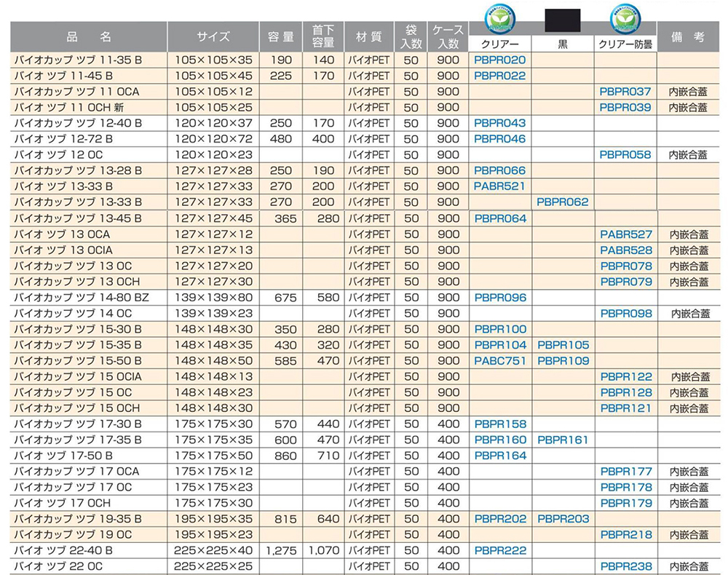Image resolution: width=728 pixels, height=575 pixels.
Task: Click the eco badge above the クリアー column
Action: point(500,19)
